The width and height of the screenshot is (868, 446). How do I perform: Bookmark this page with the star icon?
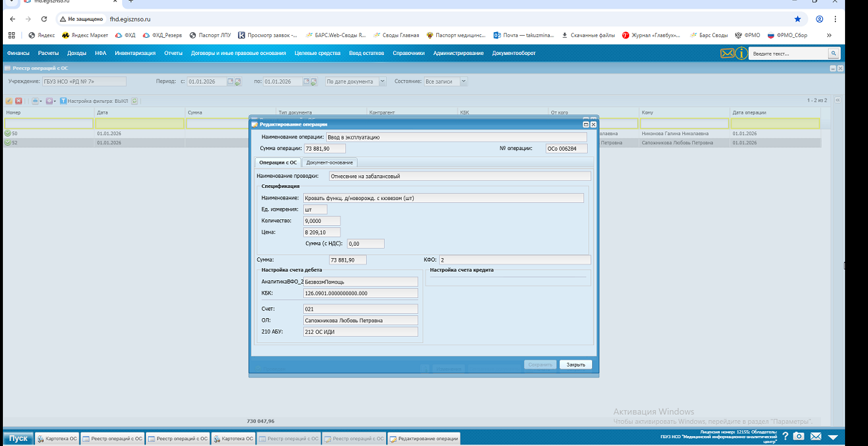(x=798, y=19)
